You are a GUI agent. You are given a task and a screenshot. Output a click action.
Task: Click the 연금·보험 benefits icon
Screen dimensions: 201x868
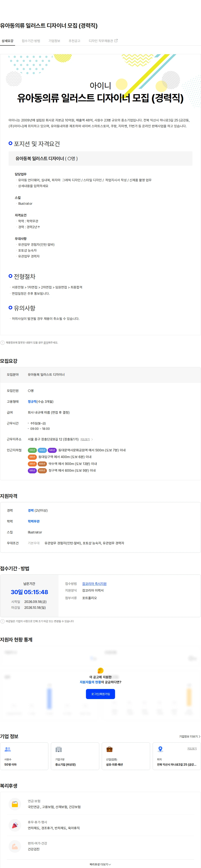pos(15,804)
